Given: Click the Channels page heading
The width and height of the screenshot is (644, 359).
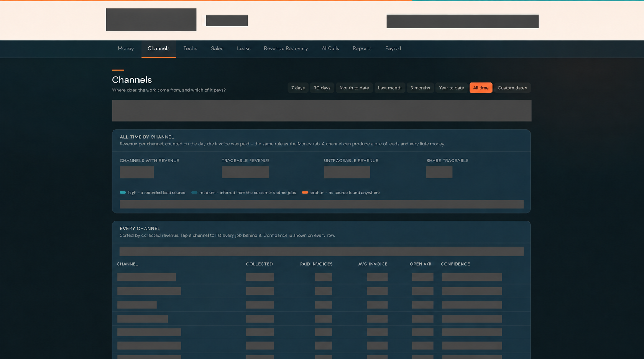Looking at the screenshot, I should click(132, 80).
